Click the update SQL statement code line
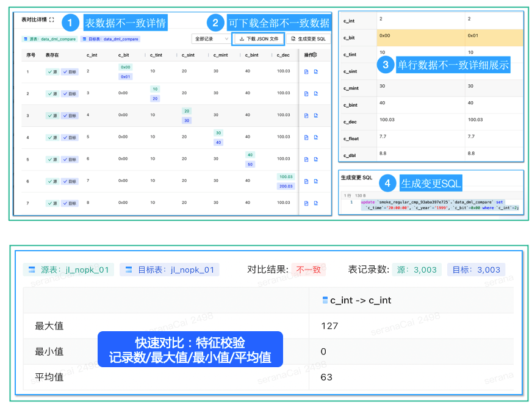 coord(439,205)
